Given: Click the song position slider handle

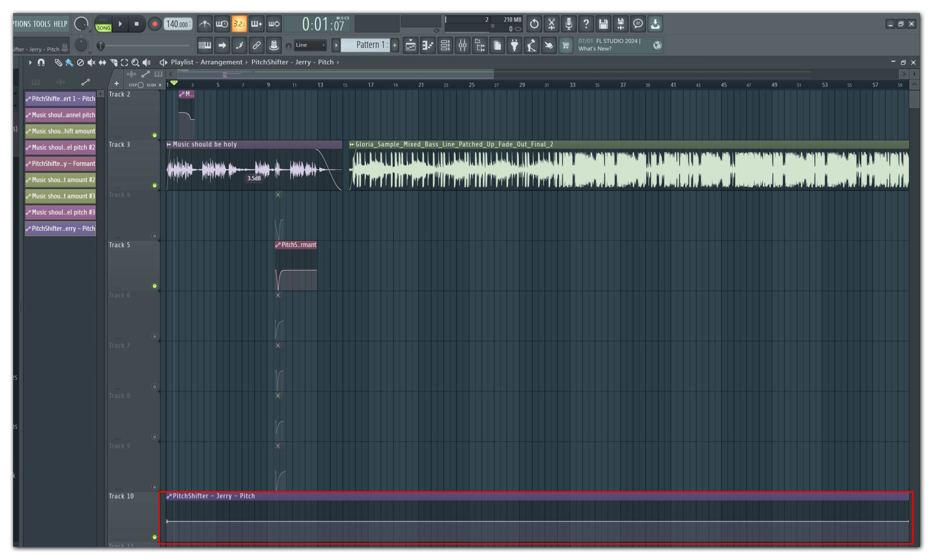Looking at the screenshot, I should (101, 46).
